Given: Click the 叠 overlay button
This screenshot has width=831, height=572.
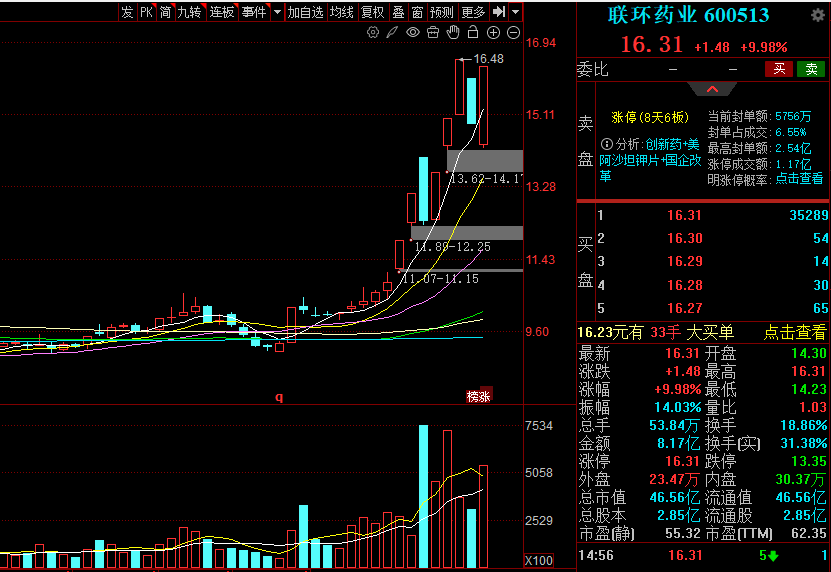Looking at the screenshot, I should click(398, 12).
